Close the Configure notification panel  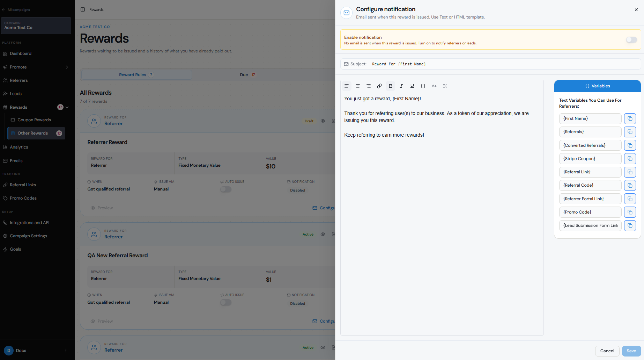pos(636,10)
